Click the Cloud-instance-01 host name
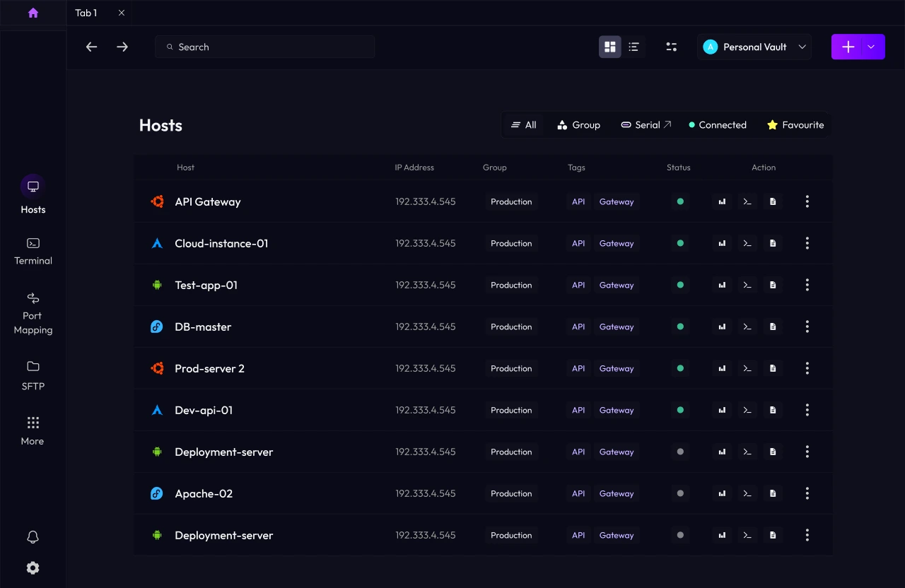Screen dimensions: 905x588 [221, 243]
